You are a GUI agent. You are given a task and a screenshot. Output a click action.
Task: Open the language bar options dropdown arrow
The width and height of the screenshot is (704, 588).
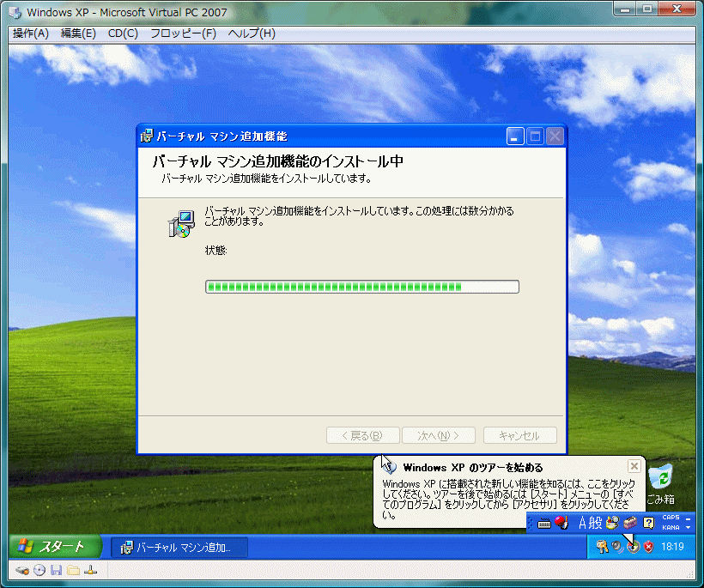coord(689,528)
